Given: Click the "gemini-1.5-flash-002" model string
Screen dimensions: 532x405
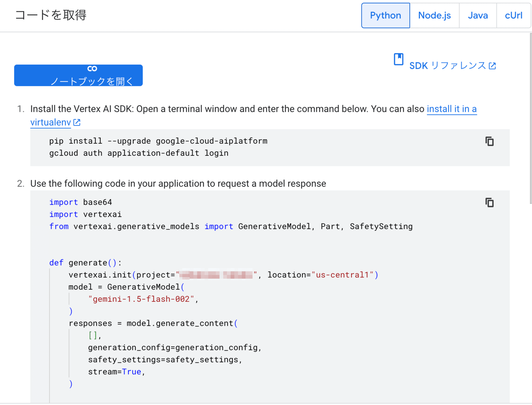Looking at the screenshot, I should [x=141, y=299].
